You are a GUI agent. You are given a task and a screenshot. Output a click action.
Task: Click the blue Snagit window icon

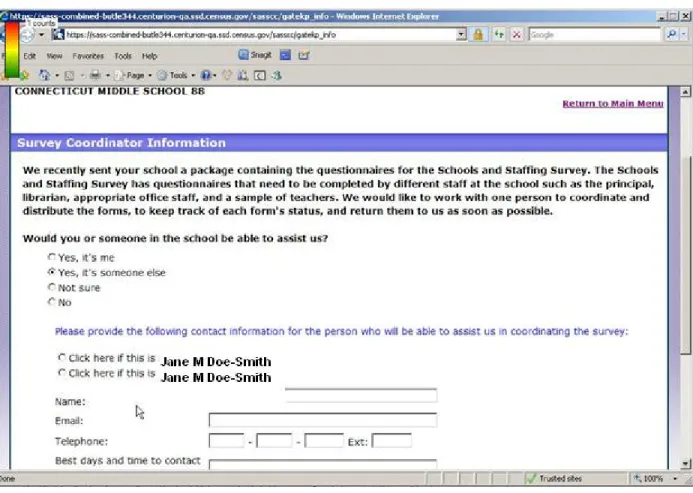286,55
